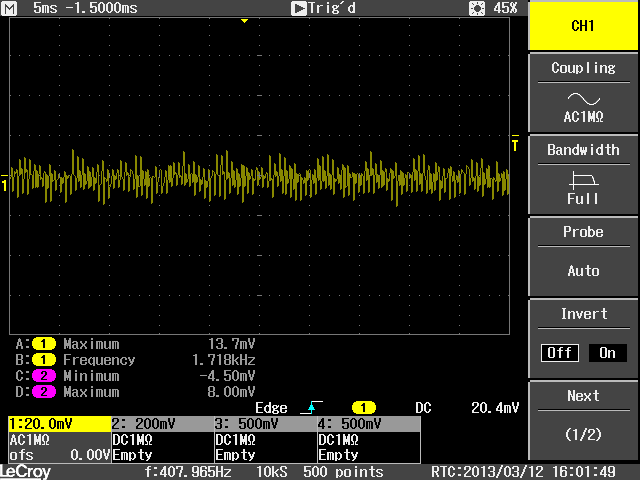Select the Probe Auto setting

pyautogui.click(x=583, y=257)
